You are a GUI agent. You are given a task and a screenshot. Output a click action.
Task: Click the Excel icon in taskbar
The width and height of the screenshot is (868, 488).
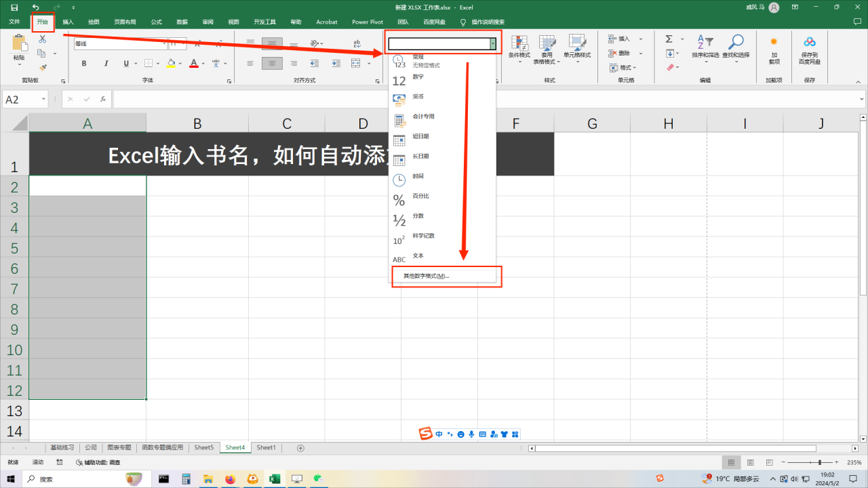274,479
